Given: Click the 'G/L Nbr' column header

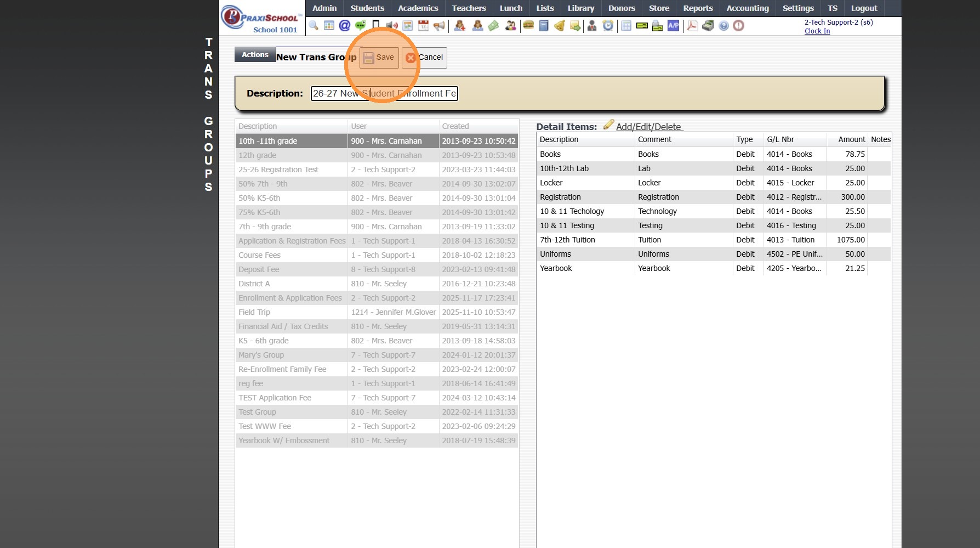Looking at the screenshot, I should click(x=795, y=139).
